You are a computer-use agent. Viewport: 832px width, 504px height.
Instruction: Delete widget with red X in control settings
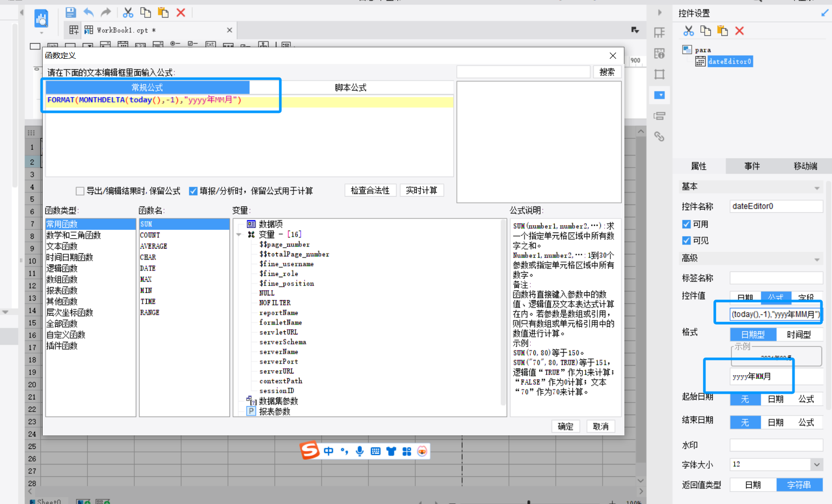pos(739,31)
